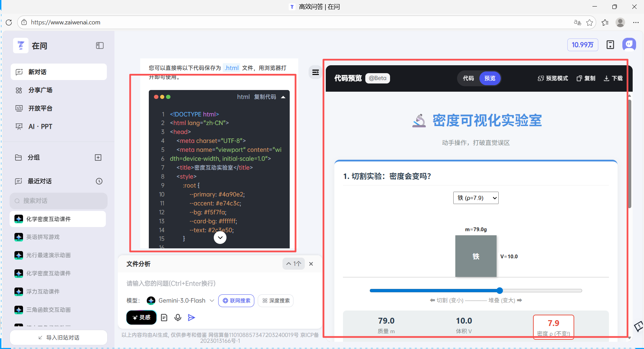The width and height of the screenshot is (644, 349).
Task: Open 分享广场 in the sidebar
Action: click(x=40, y=90)
